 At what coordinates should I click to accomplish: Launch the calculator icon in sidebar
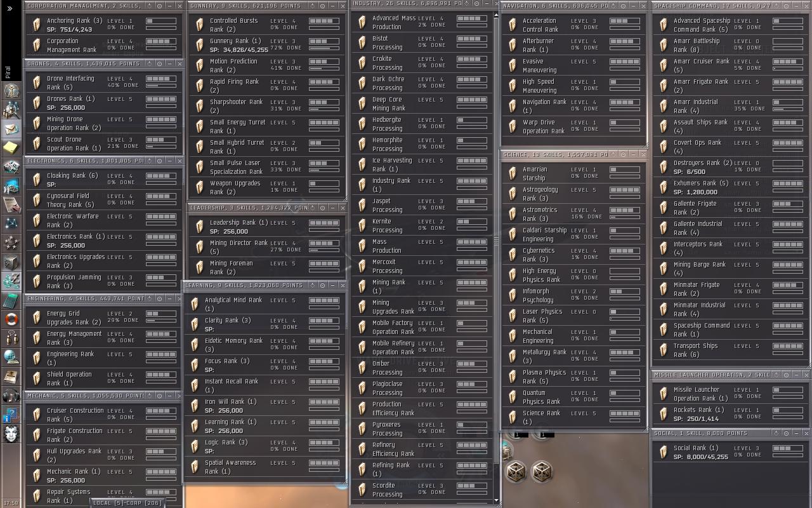(x=11, y=300)
